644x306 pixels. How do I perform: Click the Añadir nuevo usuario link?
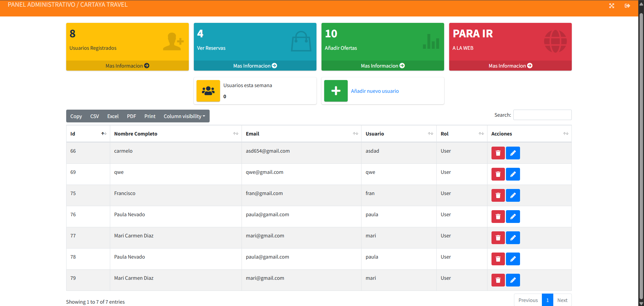(x=375, y=91)
